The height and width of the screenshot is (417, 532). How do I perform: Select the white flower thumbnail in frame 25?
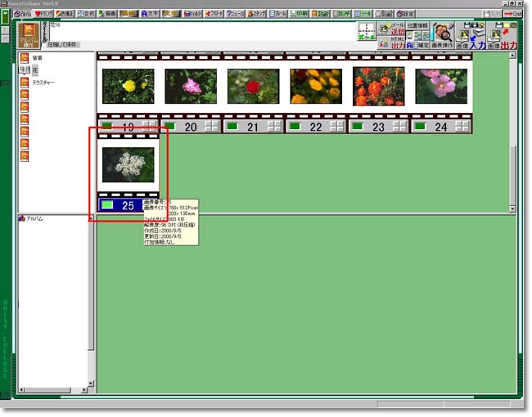tap(128, 164)
